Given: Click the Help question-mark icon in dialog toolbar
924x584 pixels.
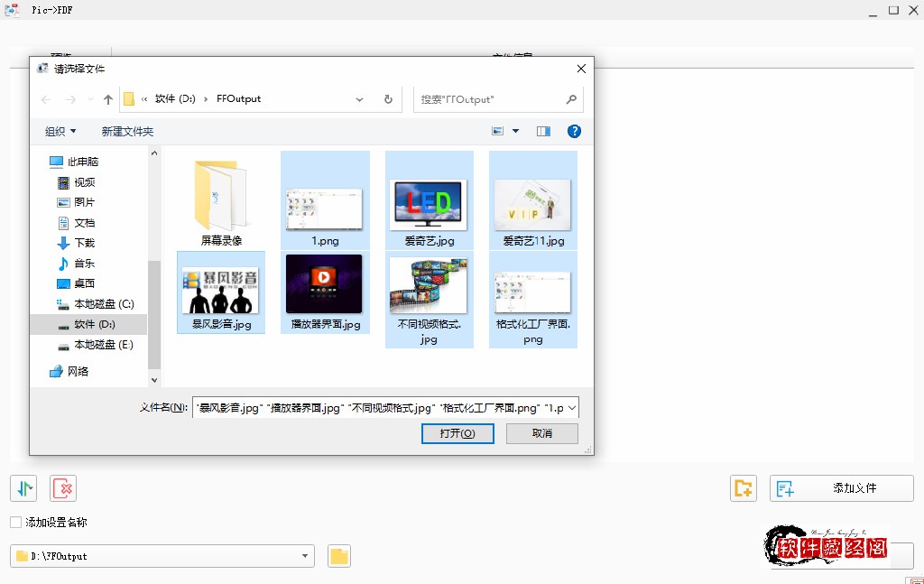Looking at the screenshot, I should click(574, 131).
